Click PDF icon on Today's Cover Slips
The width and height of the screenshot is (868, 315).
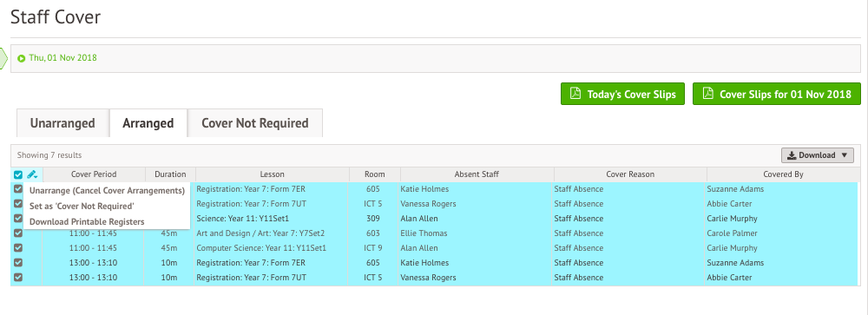[x=575, y=94]
